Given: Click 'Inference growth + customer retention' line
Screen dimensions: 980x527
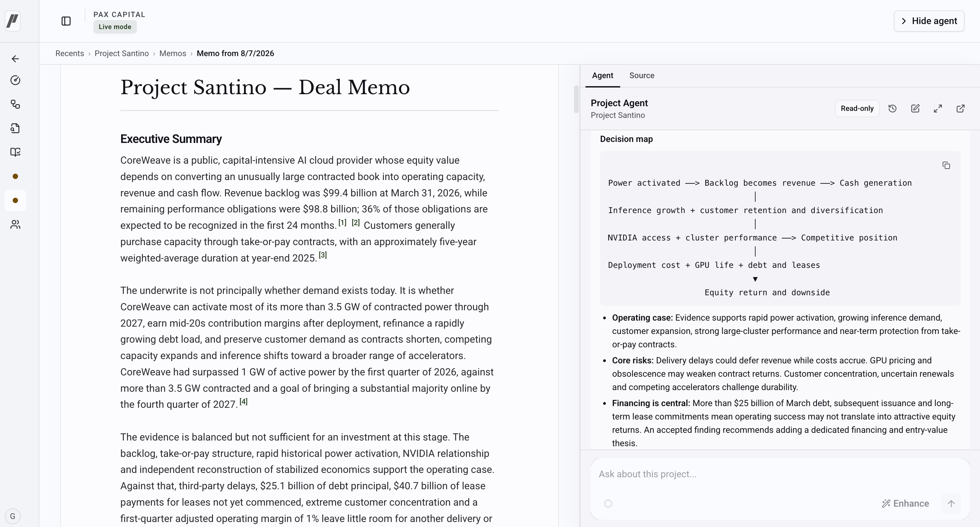Looking at the screenshot, I should tap(745, 210).
